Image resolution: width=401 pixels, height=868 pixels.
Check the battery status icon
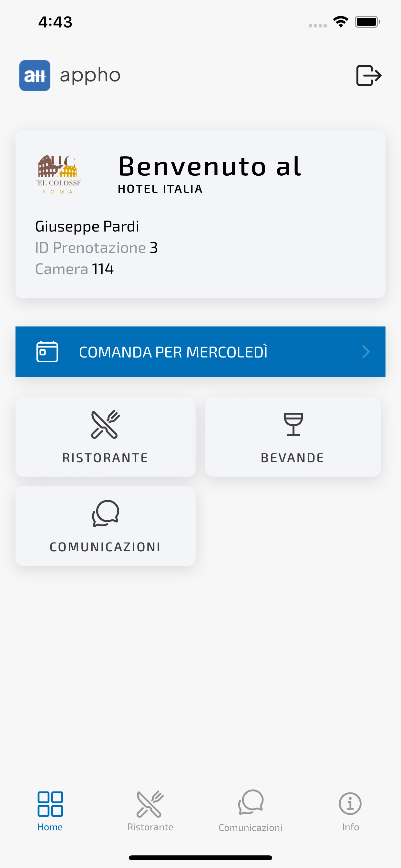[x=367, y=22]
